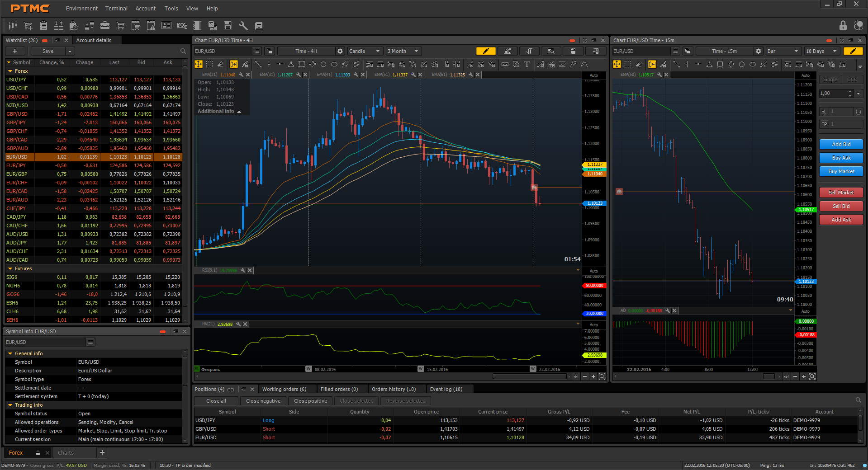
Task: Switch to Orders history (10) tab
Action: tap(394, 389)
